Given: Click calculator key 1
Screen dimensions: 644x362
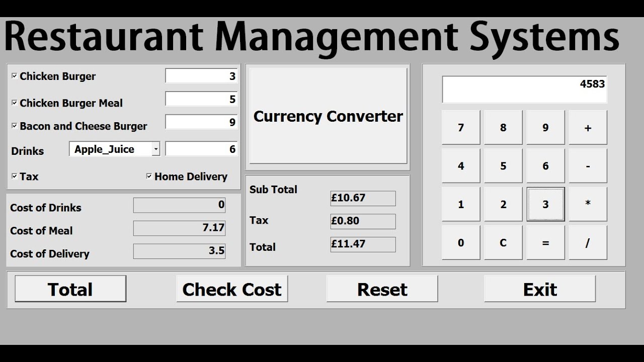Looking at the screenshot, I should coord(461,204).
